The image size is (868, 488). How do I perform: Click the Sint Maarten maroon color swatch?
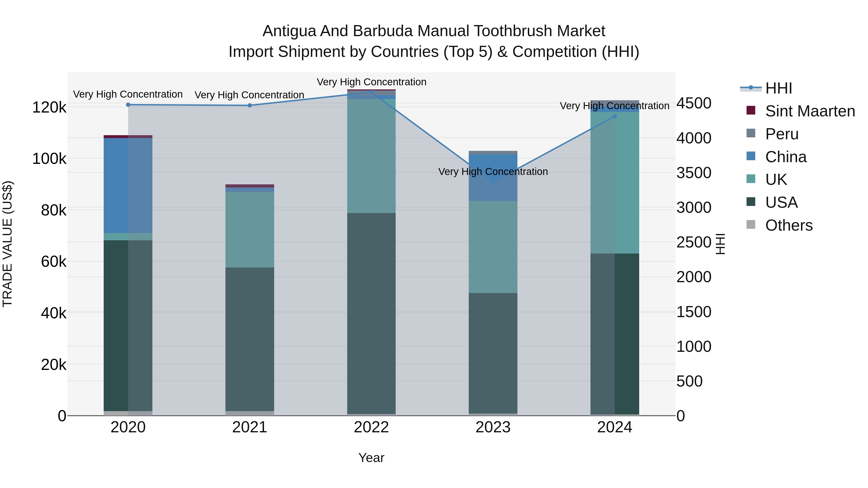(751, 110)
